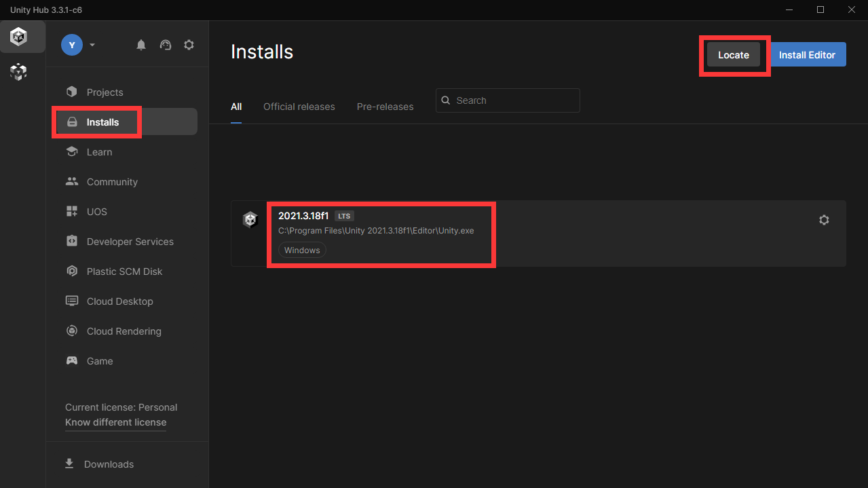868x488 pixels.
Task: Switch to Official releases tab
Action: pos(299,107)
